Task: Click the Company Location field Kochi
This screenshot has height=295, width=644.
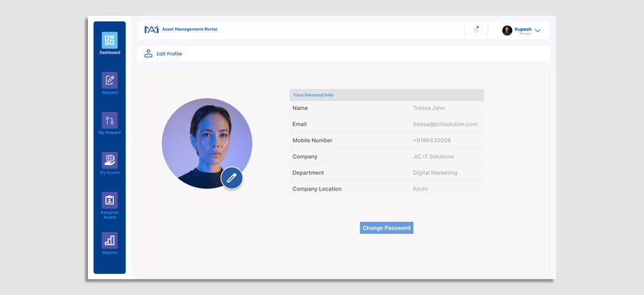Action: pos(420,189)
